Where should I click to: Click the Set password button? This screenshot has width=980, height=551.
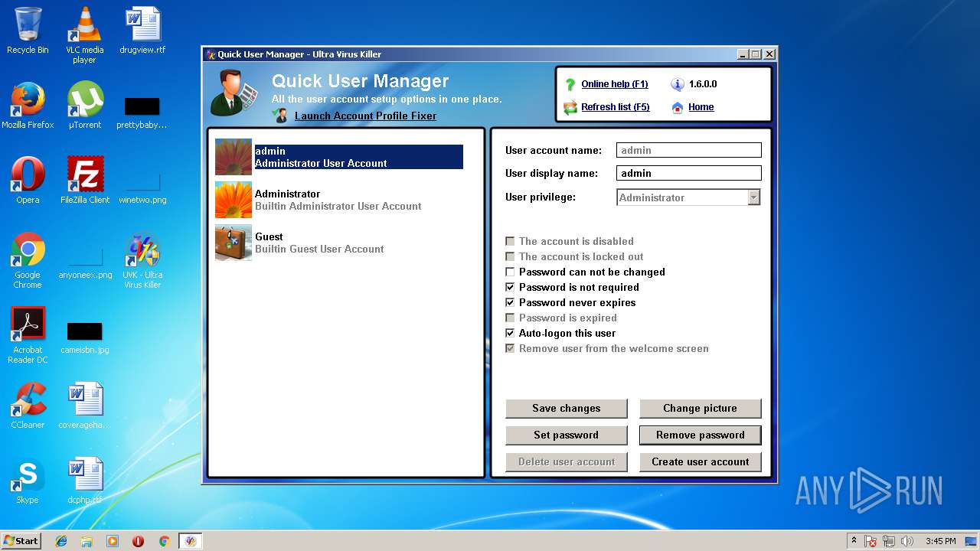click(x=567, y=435)
